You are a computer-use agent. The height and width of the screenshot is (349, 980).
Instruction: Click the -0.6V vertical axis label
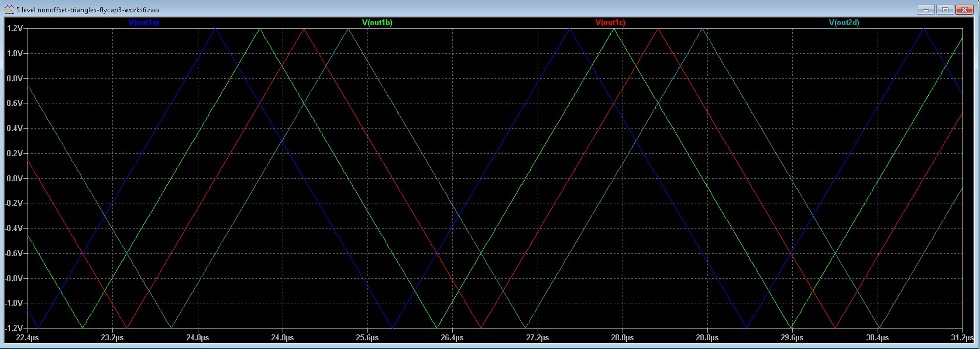click(13, 253)
